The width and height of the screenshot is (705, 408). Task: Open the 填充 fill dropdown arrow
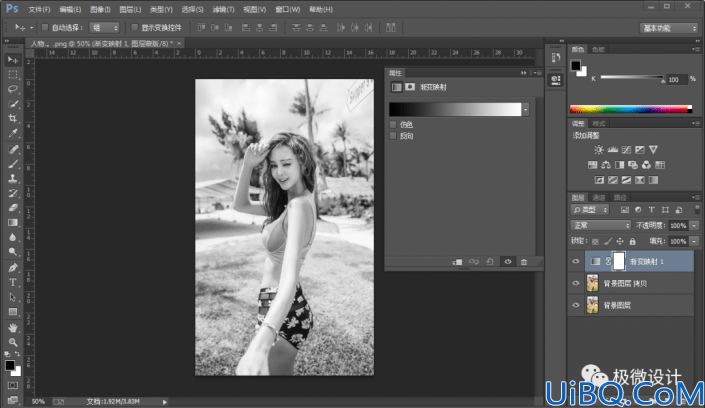[695, 242]
